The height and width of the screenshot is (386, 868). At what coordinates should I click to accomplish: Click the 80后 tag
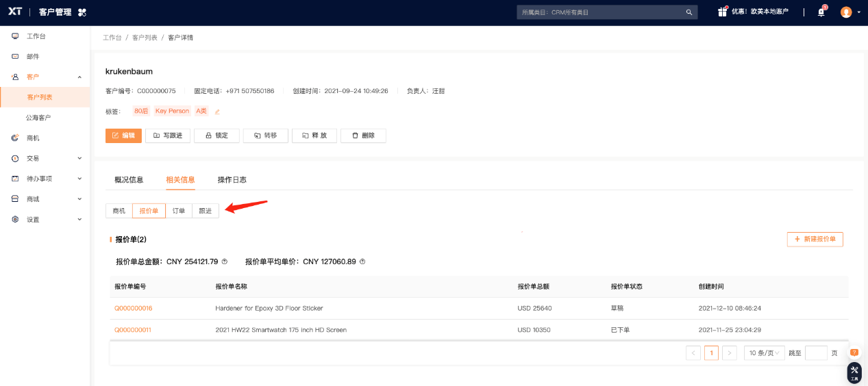point(141,111)
